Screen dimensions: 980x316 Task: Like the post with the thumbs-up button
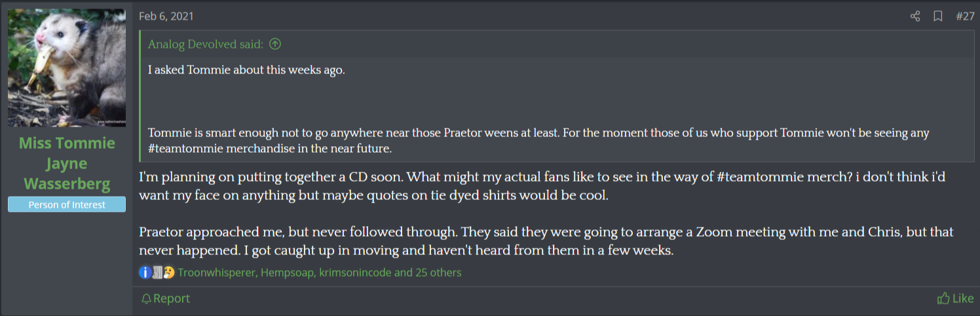point(955,298)
